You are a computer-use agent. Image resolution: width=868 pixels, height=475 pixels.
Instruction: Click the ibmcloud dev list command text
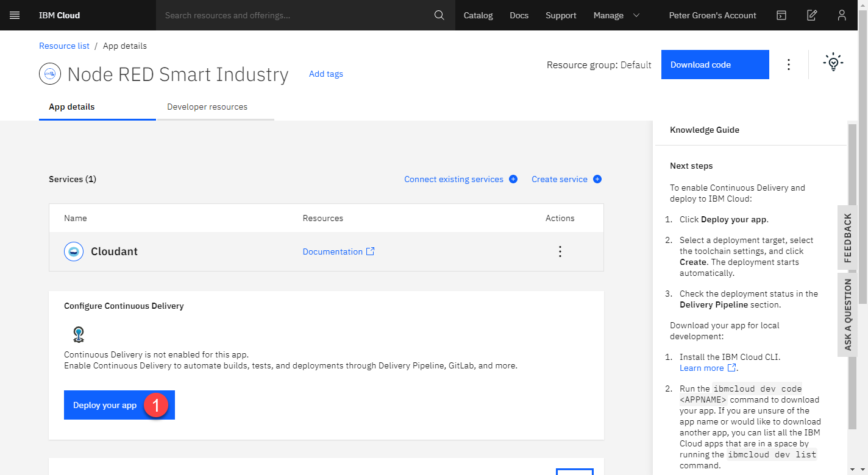(772, 454)
